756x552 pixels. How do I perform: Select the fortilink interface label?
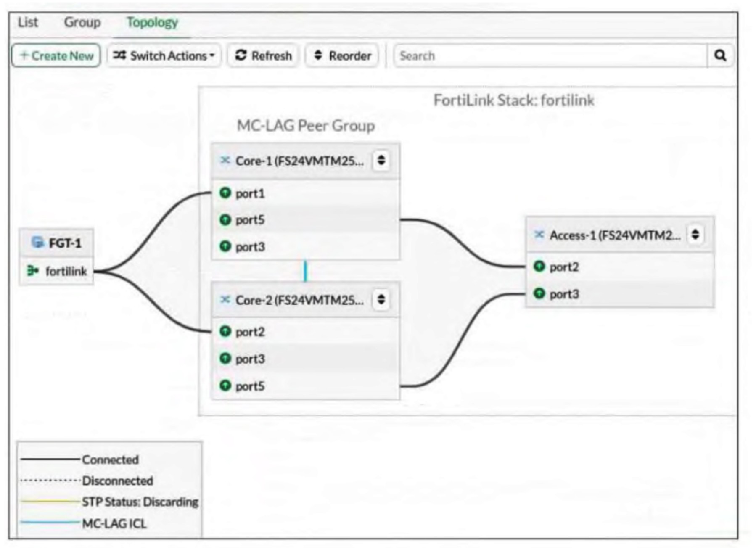pyautogui.click(x=66, y=271)
